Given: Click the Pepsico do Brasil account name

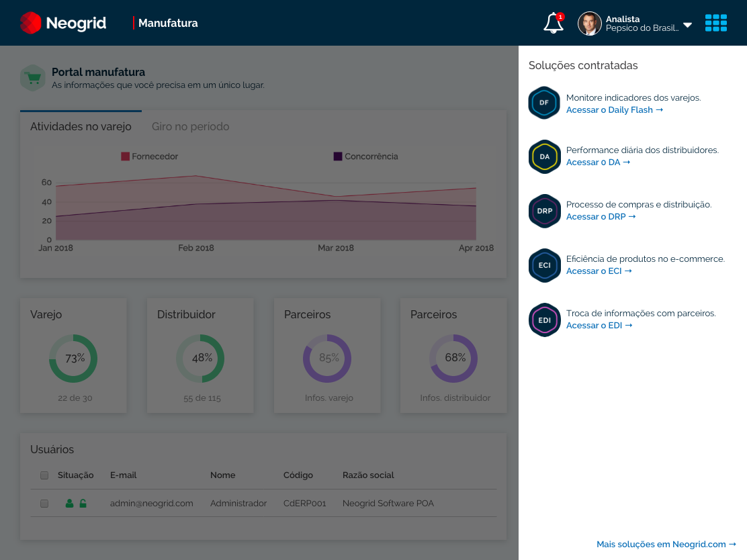Looking at the screenshot, I should coord(642,28).
